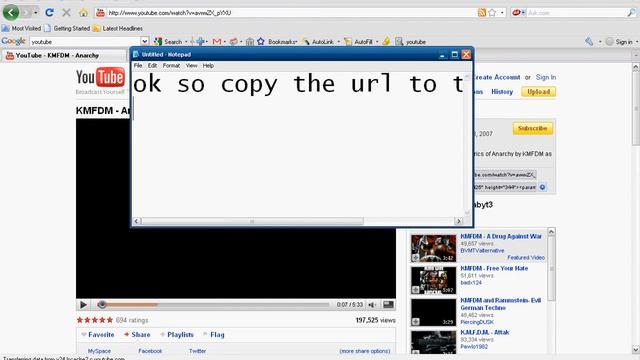Mute the video with the volume icon
Screen dimensions: 640x360
[x=372, y=305]
